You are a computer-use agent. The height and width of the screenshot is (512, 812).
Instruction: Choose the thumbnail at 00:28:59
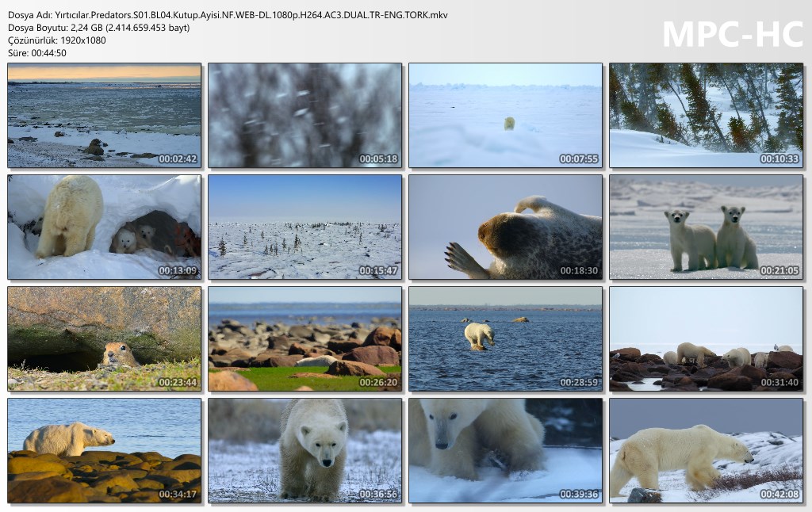505,339
